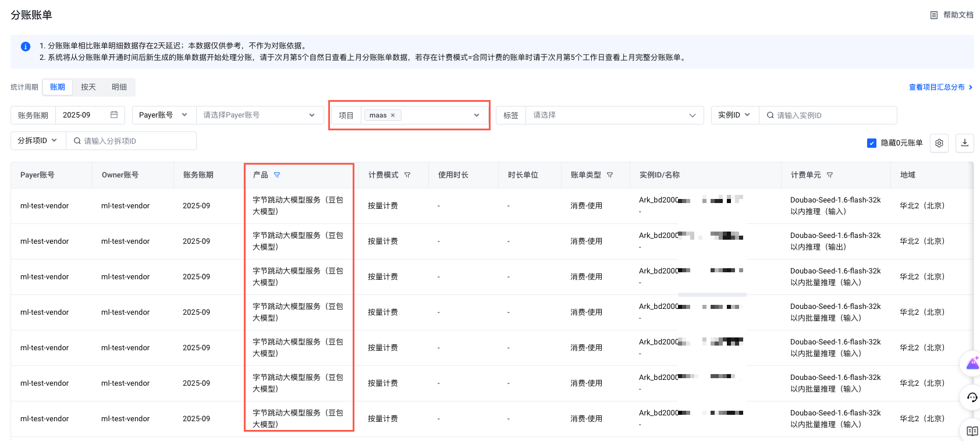980x441 pixels.
Task: Open calendar icon in 账务账期 field
Action: (x=114, y=115)
